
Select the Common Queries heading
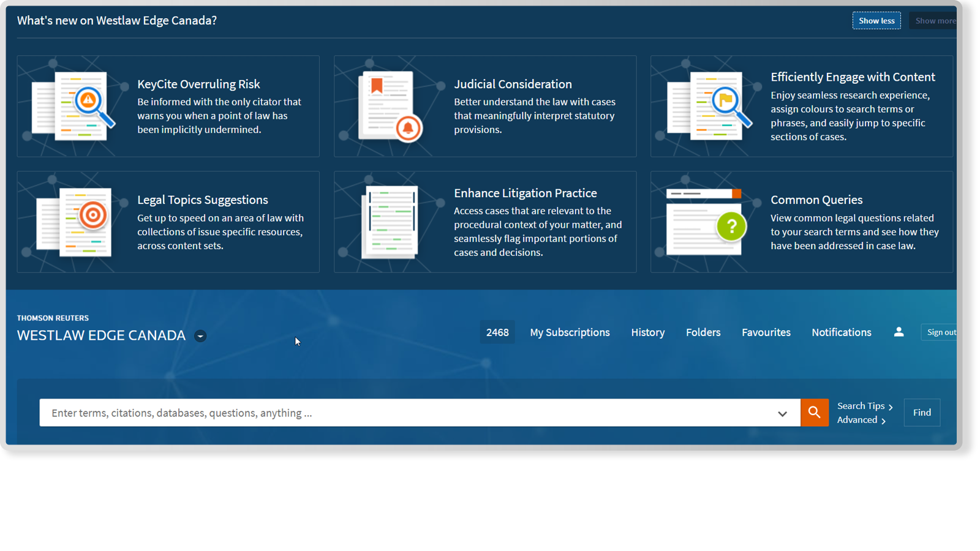click(816, 200)
